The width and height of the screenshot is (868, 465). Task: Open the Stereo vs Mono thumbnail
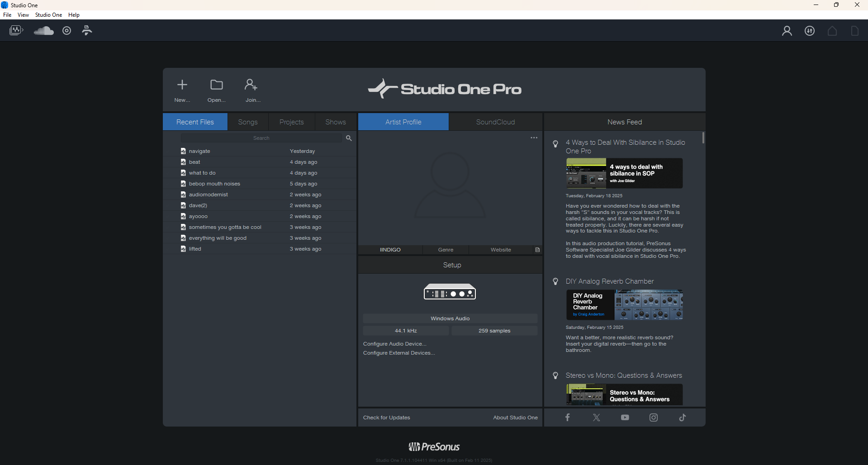tap(624, 394)
